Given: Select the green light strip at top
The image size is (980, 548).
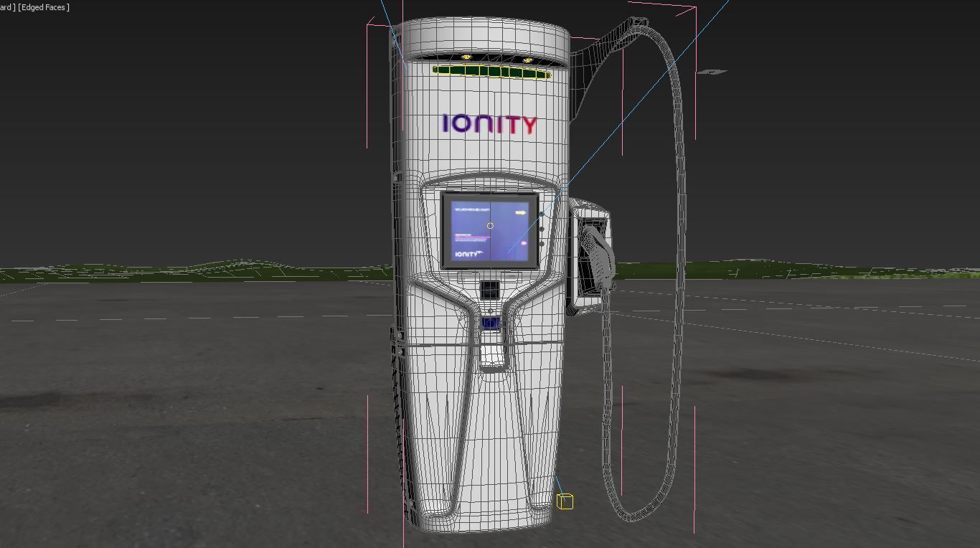Looking at the screenshot, I should click(x=491, y=71).
